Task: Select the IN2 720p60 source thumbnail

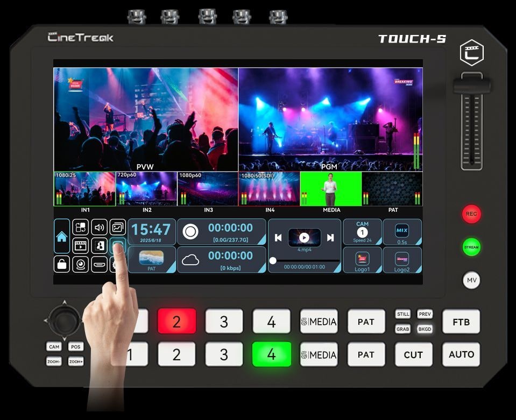Action: 146,189
